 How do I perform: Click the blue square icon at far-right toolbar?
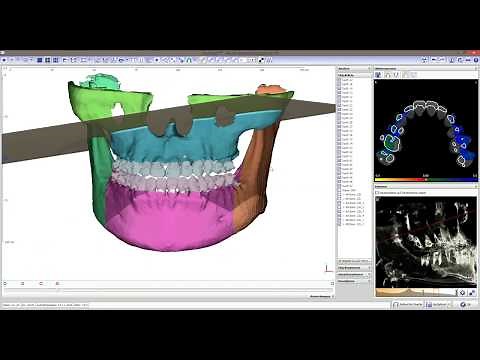tap(476, 60)
